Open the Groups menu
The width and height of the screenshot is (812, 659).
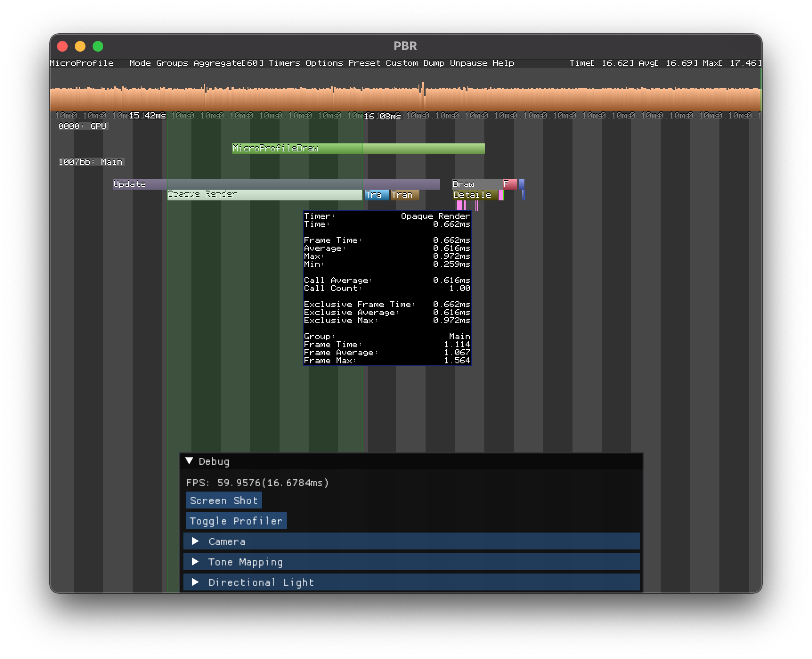point(172,63)
